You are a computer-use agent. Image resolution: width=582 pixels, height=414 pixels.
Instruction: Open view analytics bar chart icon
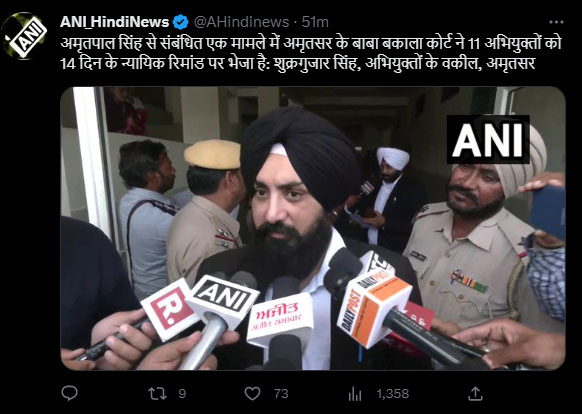(355, 394)
